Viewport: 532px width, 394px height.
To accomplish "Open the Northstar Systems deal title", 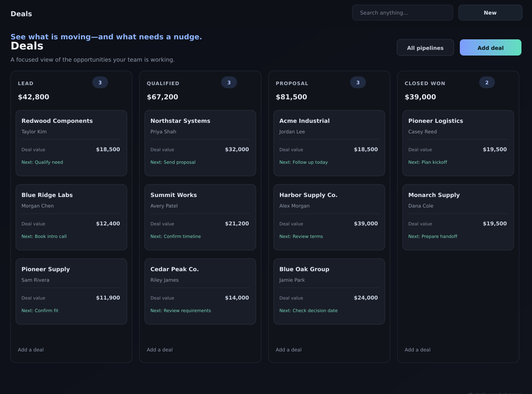I will click(x=180, y=121).
